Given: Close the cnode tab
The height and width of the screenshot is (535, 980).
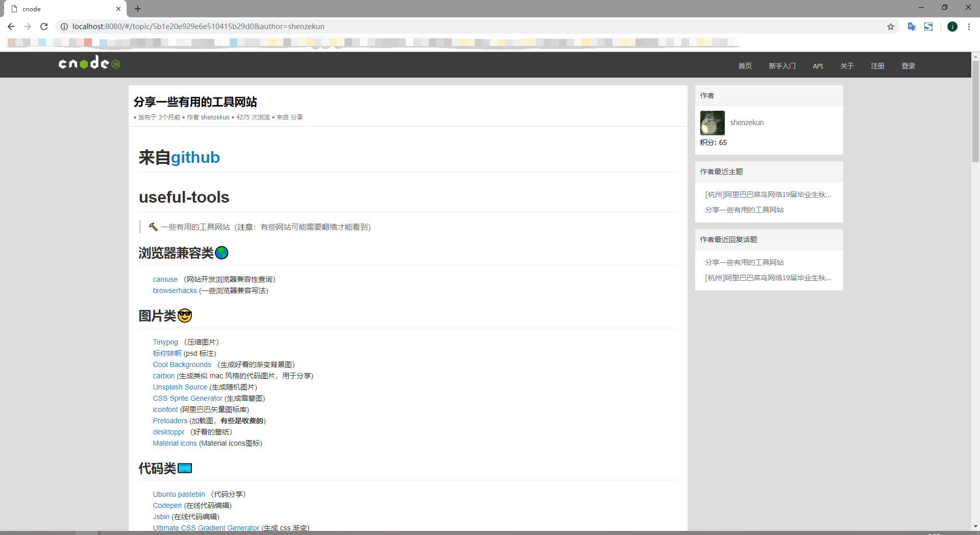Looking at the screenshot, I should (x=118, y=9).
